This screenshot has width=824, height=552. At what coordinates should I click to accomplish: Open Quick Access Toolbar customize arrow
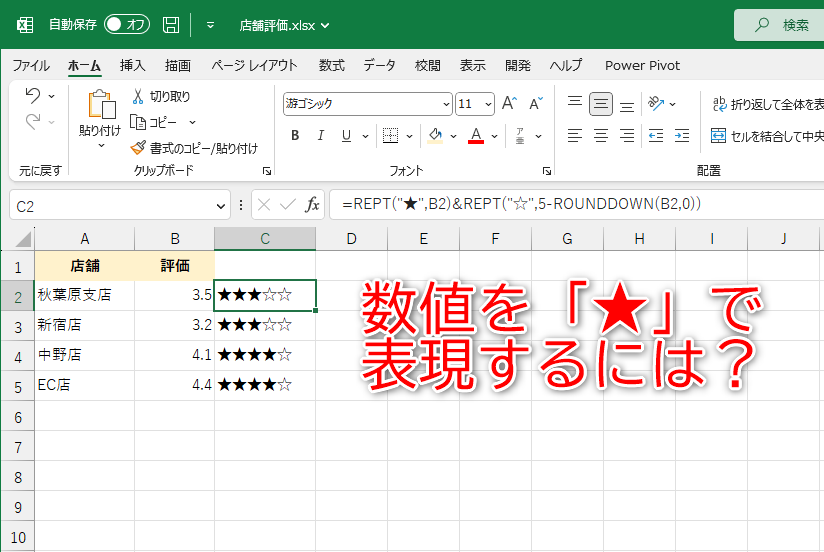(x=210, y=25)
